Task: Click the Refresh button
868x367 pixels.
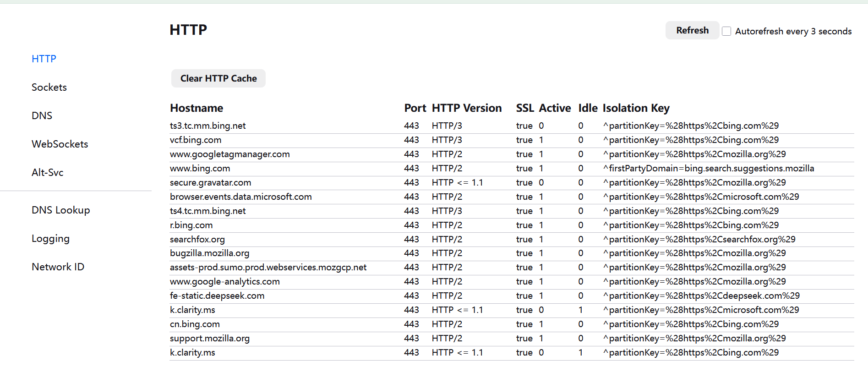Action: click(692, 30)
